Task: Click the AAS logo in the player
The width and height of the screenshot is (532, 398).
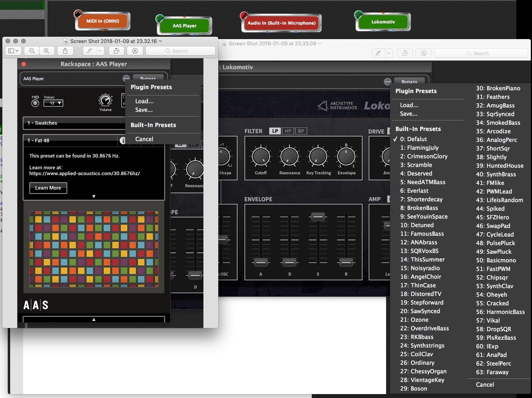Action: [36, 305]
